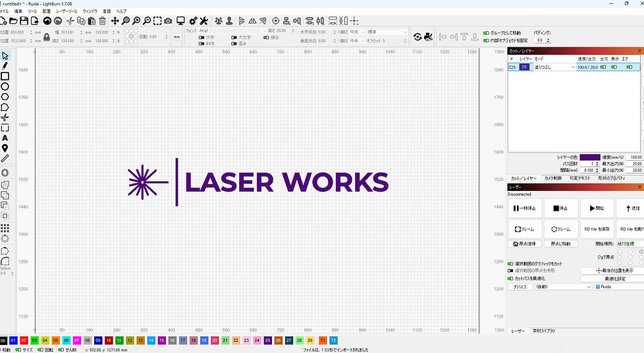Viewport: 644px width, 353px height.
Task: Click the 速度(mm/s) input field
Action: click(635, 157)
